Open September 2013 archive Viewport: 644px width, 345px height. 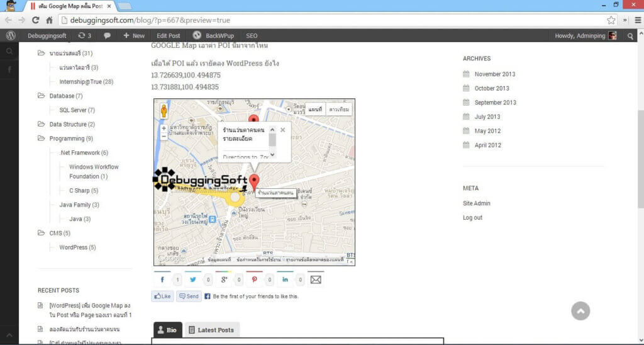click(496, 103)
